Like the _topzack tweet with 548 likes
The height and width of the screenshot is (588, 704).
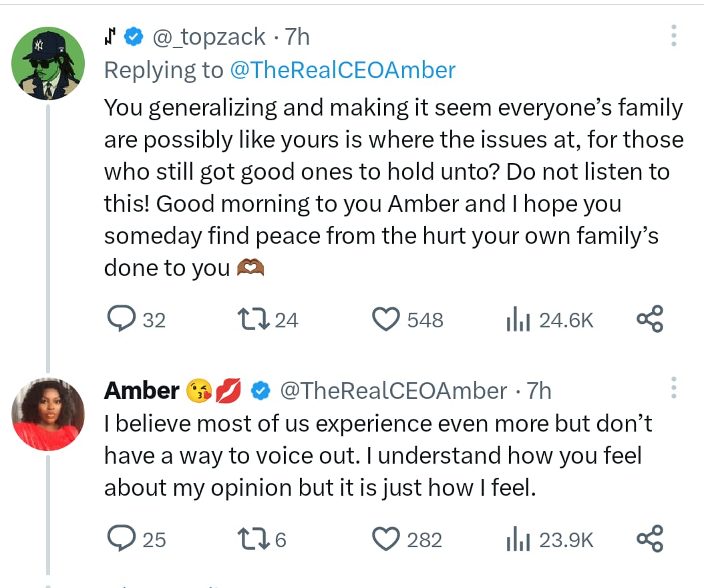coord(385,319)
